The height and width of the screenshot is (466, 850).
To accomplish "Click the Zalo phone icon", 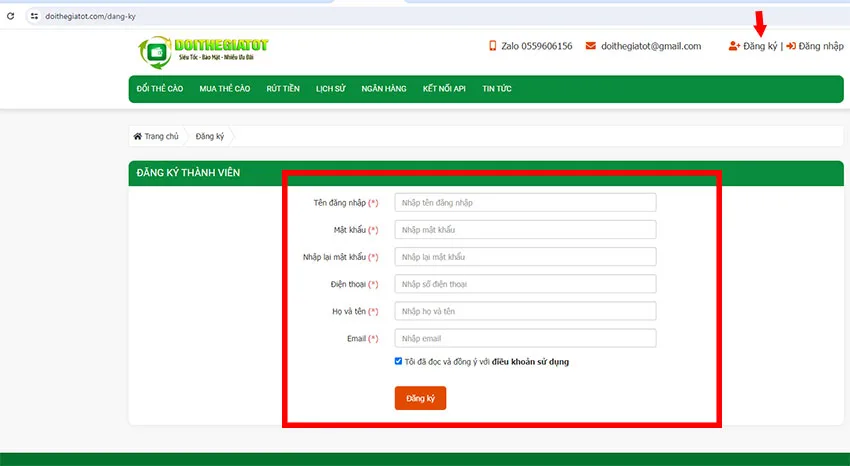I will (492, 46).
